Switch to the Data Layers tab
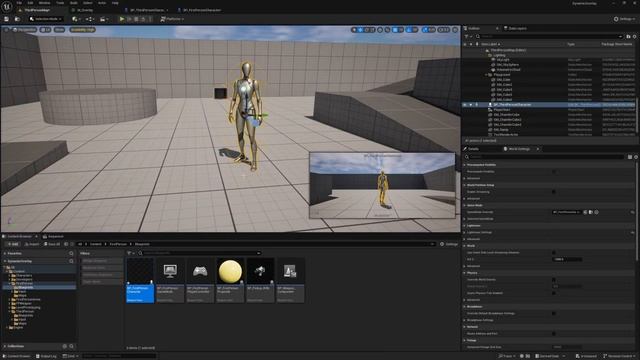The width and height of the screenshot is (640, 360). tap(518, 28)
